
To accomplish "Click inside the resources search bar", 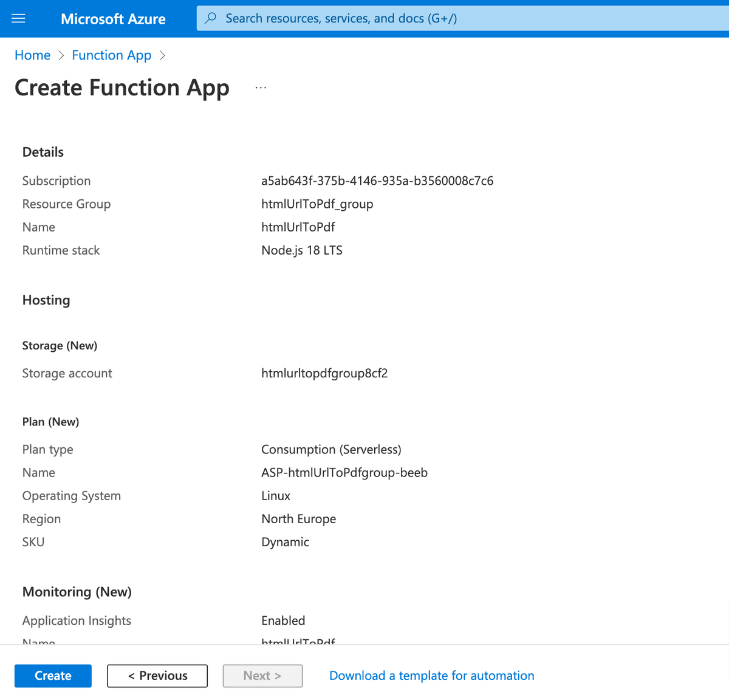I will click(425, 18).
